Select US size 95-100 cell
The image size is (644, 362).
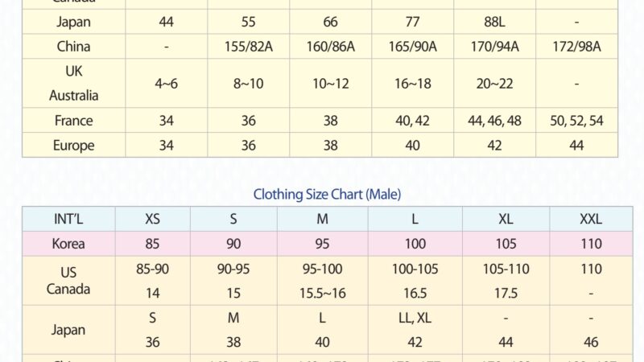point(322,269)
